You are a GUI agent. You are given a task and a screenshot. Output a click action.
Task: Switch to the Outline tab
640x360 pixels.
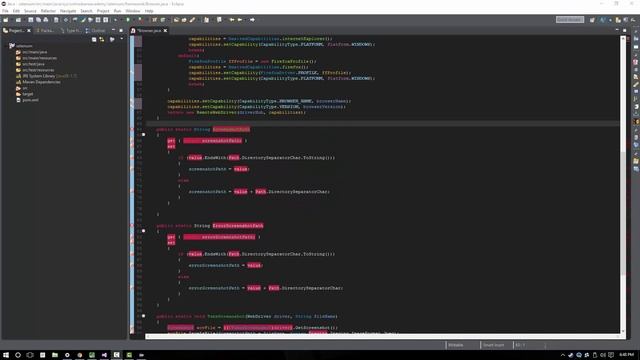(x=96, y=31)
